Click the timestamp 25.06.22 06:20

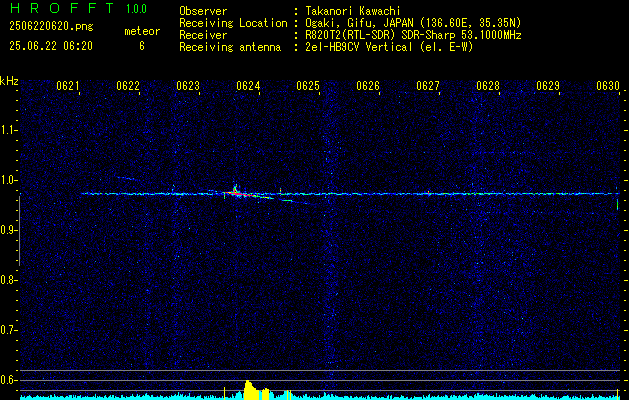51,46
